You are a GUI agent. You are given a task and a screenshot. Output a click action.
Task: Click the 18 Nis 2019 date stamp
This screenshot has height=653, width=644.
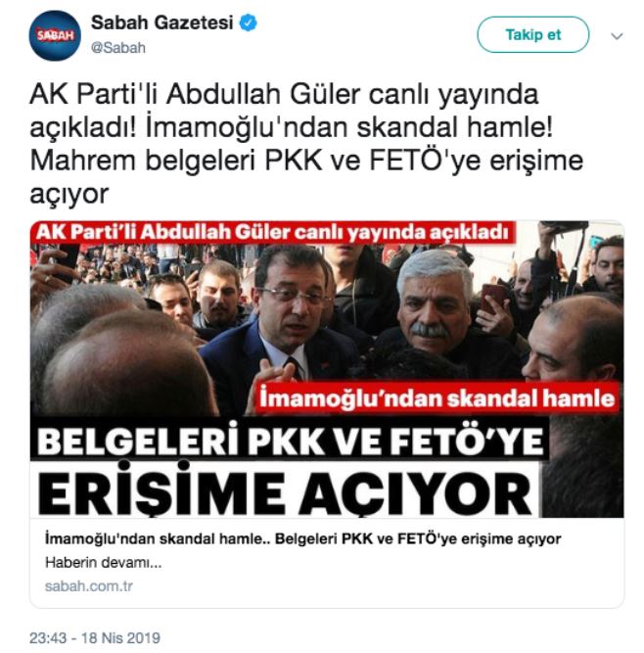(120, 638)
